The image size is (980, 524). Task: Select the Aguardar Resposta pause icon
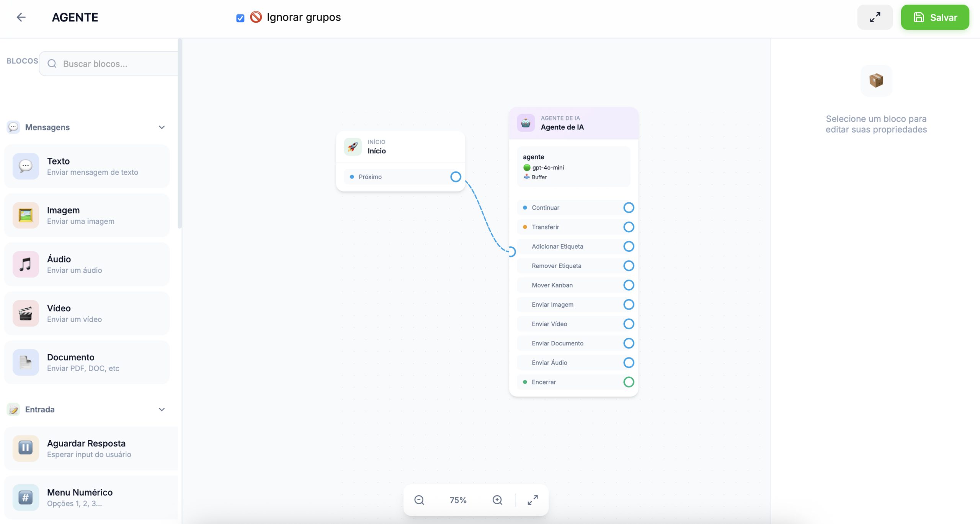26,448
